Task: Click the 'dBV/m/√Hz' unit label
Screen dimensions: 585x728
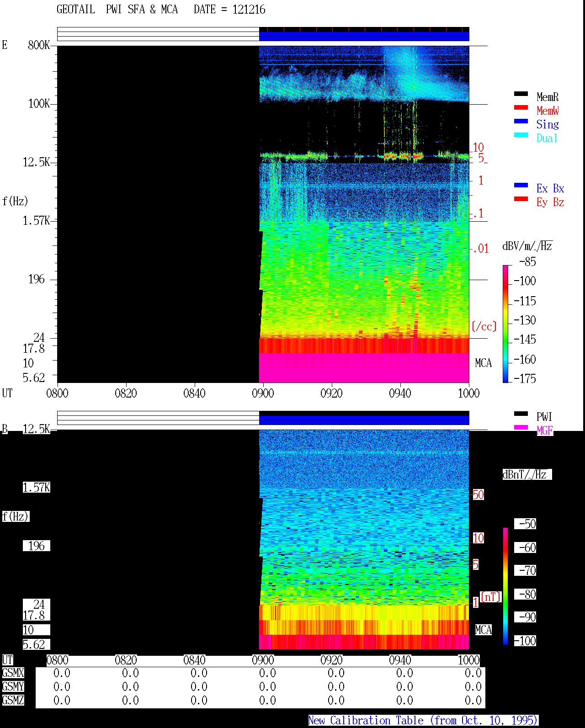Action: (527, 246)
